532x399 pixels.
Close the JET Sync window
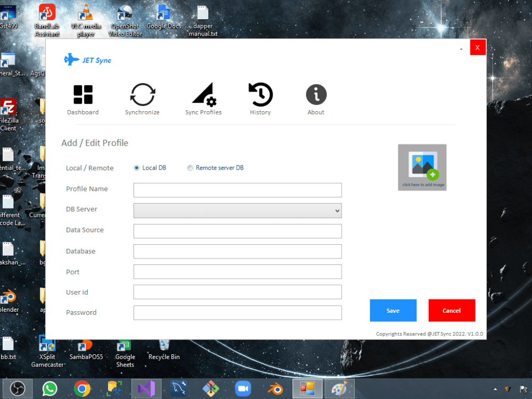click(x=477, y=47)
